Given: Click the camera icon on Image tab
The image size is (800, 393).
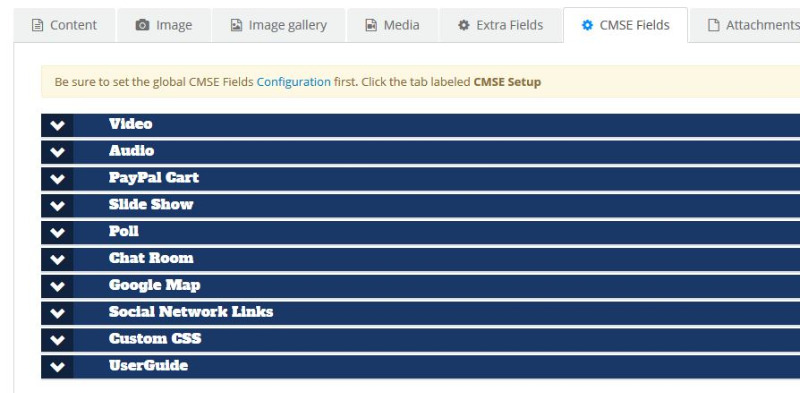Looking at the screenshot, I should pos(142,25).
